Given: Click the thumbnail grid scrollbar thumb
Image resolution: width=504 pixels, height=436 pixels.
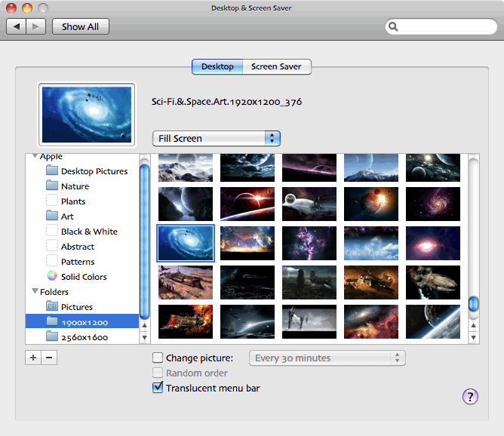Looking at the screenshot, I should [x=473, y=304].
